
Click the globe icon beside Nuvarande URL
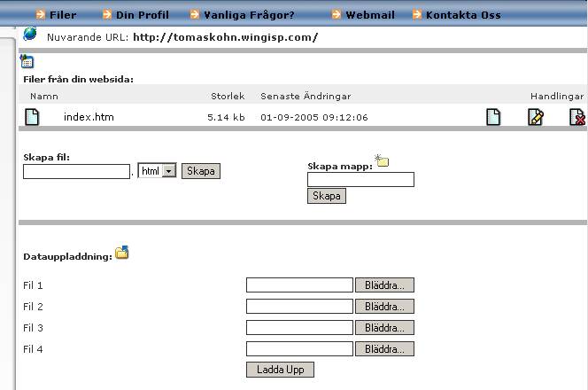(x=30, y=35)
